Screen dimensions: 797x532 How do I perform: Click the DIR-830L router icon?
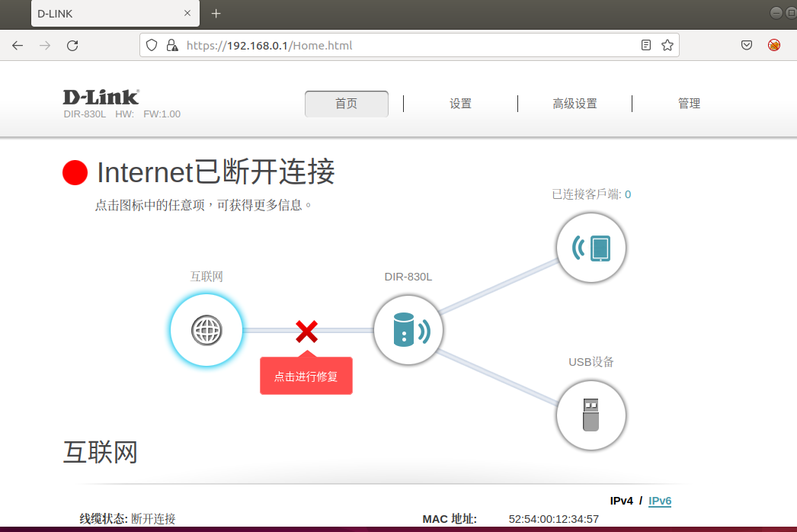tap(408, 330)
